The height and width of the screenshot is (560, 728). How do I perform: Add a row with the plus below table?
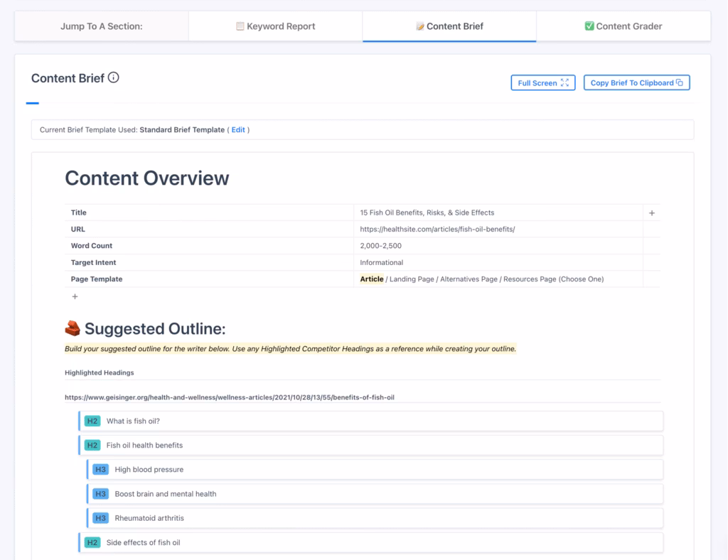pos(75,296)
